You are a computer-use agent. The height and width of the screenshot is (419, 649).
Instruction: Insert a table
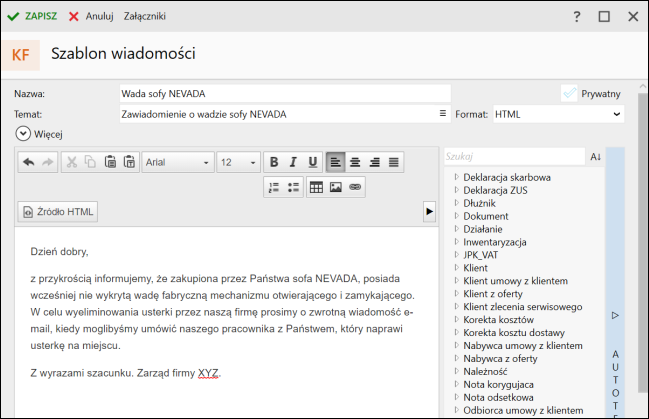316,187
